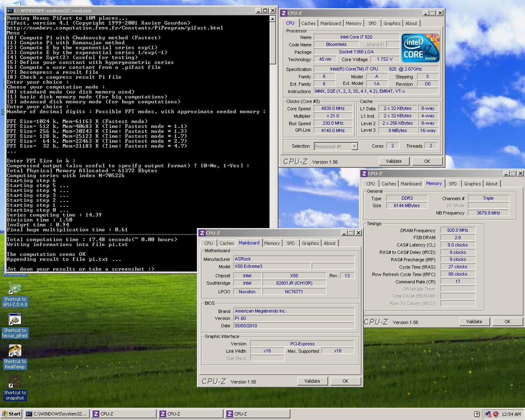Click the network tray icon
525x420 pixels.
[488, 414]
